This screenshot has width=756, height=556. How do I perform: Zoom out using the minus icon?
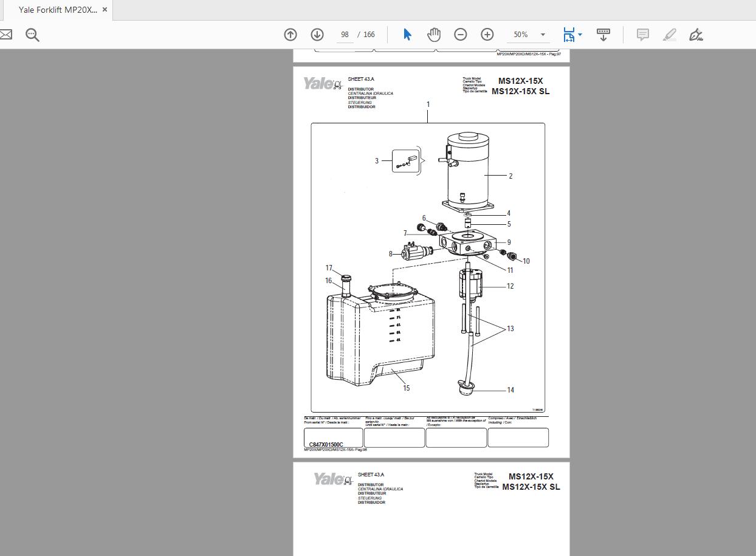[x=461, y=35]
